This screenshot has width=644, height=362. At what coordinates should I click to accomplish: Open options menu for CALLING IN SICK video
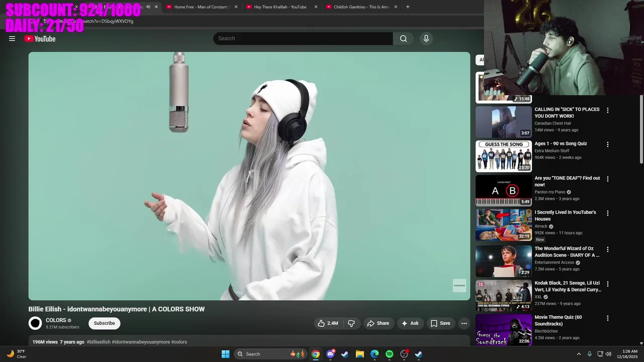point(607,110)
